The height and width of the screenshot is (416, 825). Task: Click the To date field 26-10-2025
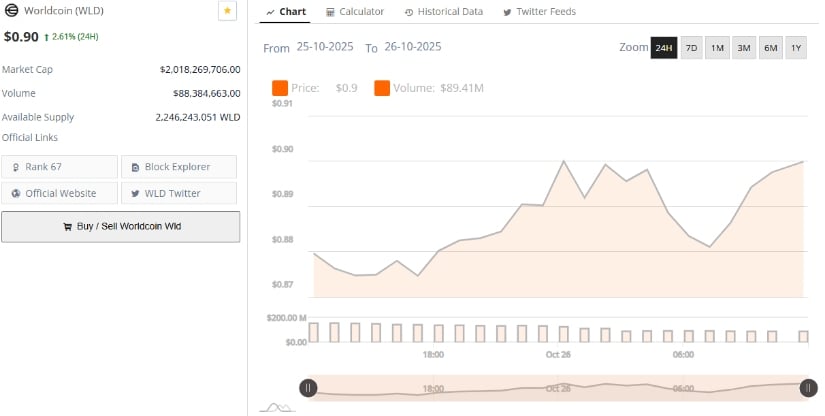click(x=412, y=47)
